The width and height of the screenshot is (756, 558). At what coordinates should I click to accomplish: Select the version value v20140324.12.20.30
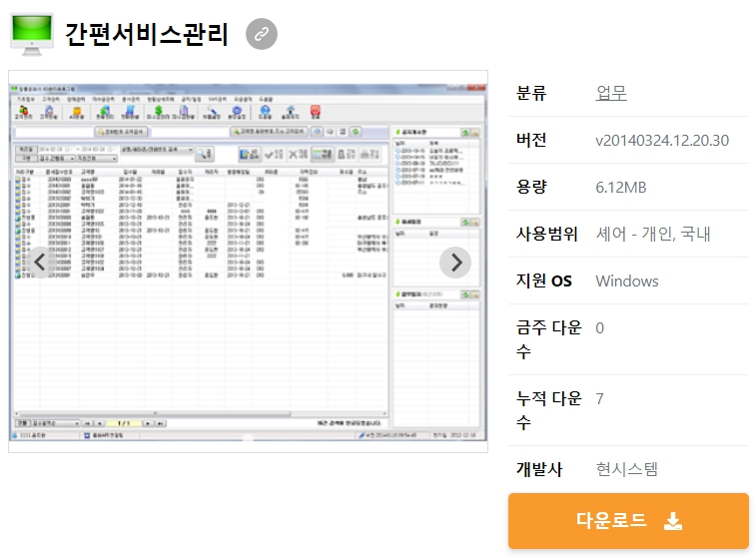point(662,140)
